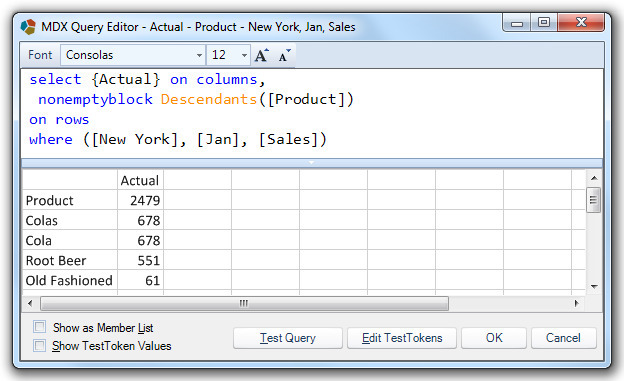Click the results scroll down arrow
624x381 pixels.
click(594, 287)
